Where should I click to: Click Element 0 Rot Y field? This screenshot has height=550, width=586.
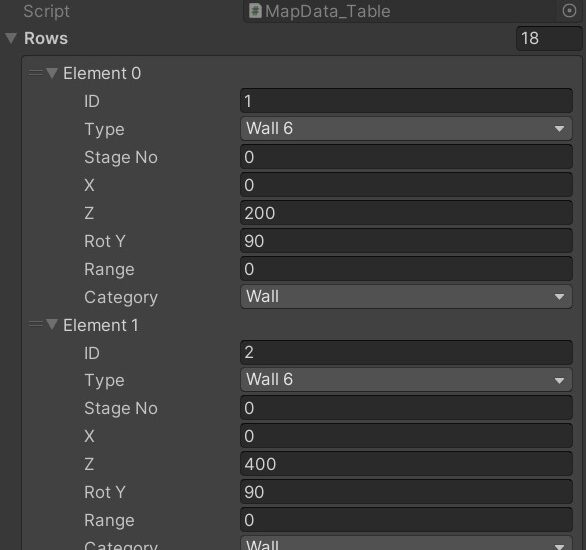click(x=406, y=241)
